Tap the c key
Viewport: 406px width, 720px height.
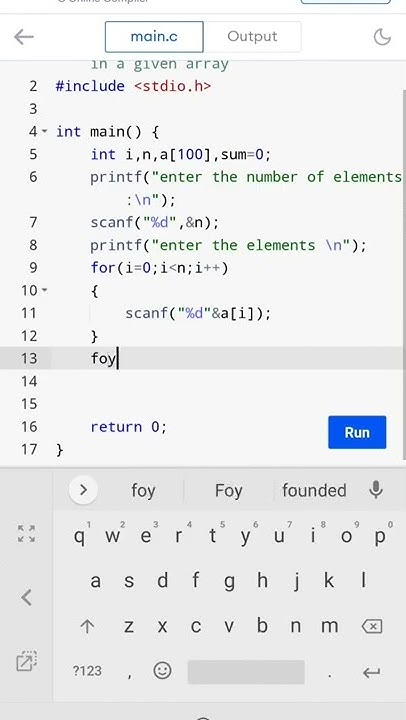[196, 626]
